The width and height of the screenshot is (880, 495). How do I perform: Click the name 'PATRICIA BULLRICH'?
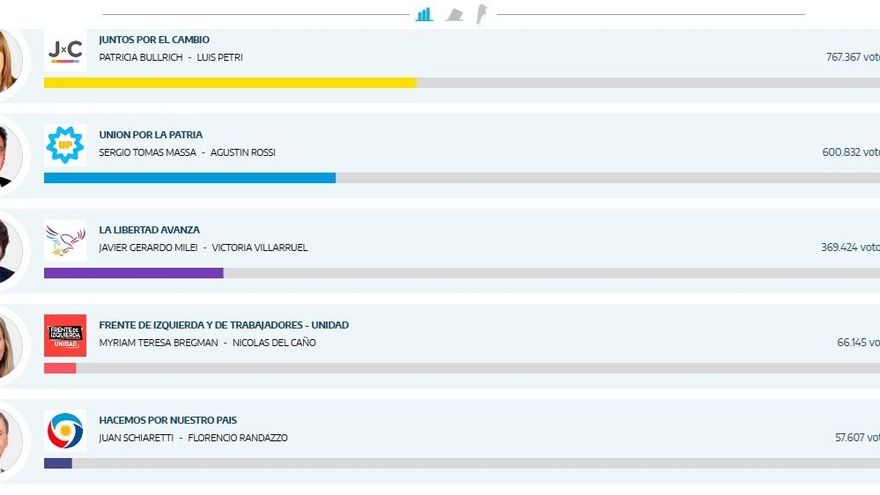(141, 57)
